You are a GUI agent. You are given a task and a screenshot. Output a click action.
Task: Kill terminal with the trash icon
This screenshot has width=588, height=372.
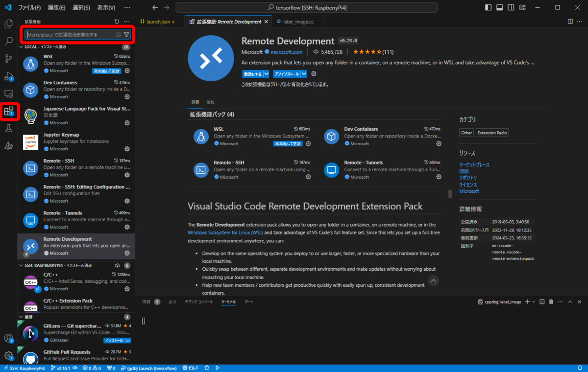(x=551, y=302)
